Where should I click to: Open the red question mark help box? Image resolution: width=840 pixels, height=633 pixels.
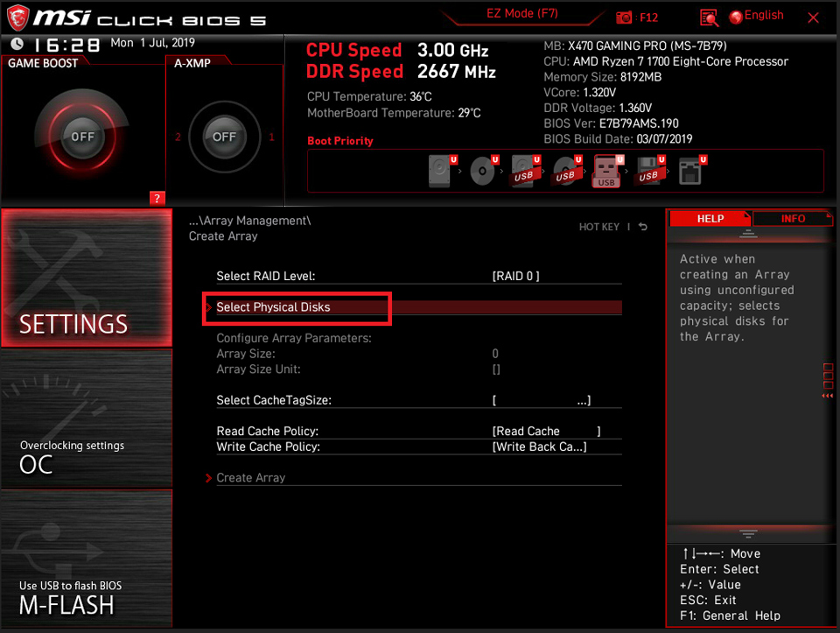pos(157,199)
